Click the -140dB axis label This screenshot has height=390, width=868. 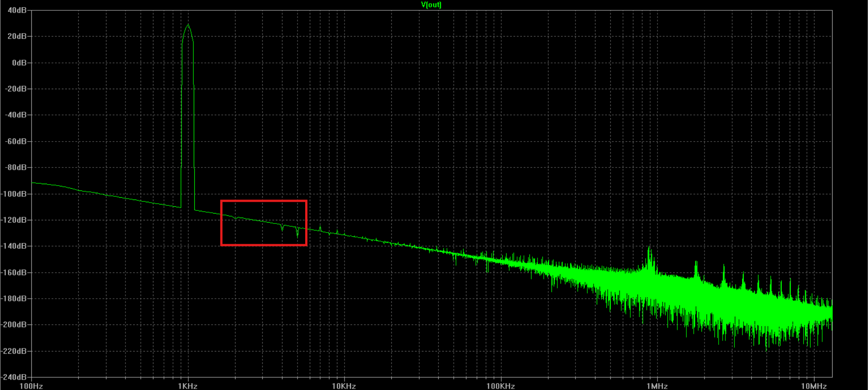[x=14, y=246]
